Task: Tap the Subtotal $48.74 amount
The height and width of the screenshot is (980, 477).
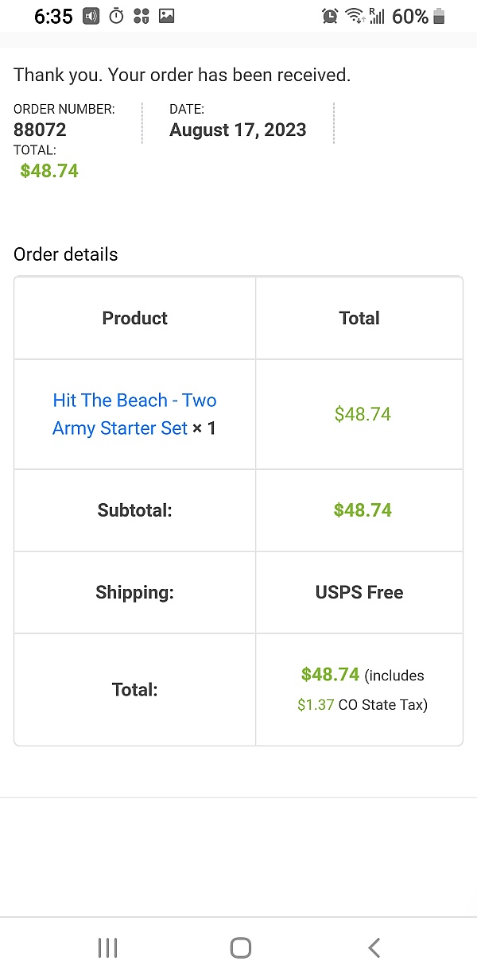Action: [x=363, y=510]
